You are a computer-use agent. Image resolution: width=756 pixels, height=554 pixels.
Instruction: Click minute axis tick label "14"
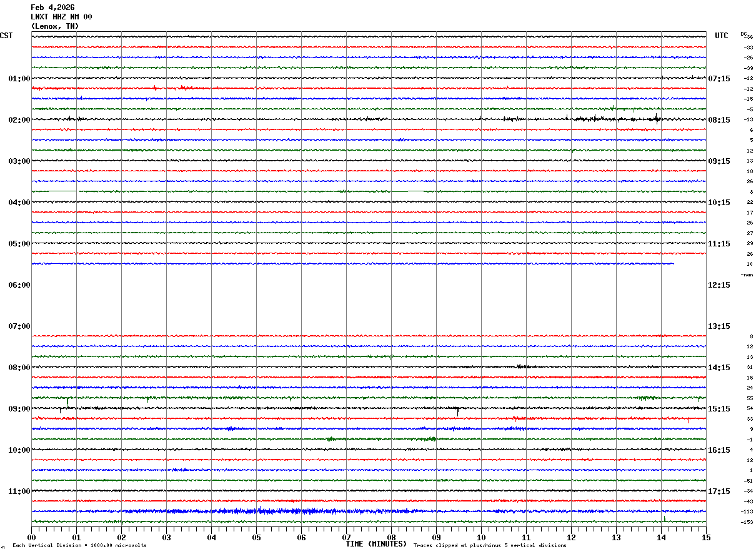[661, 537]
